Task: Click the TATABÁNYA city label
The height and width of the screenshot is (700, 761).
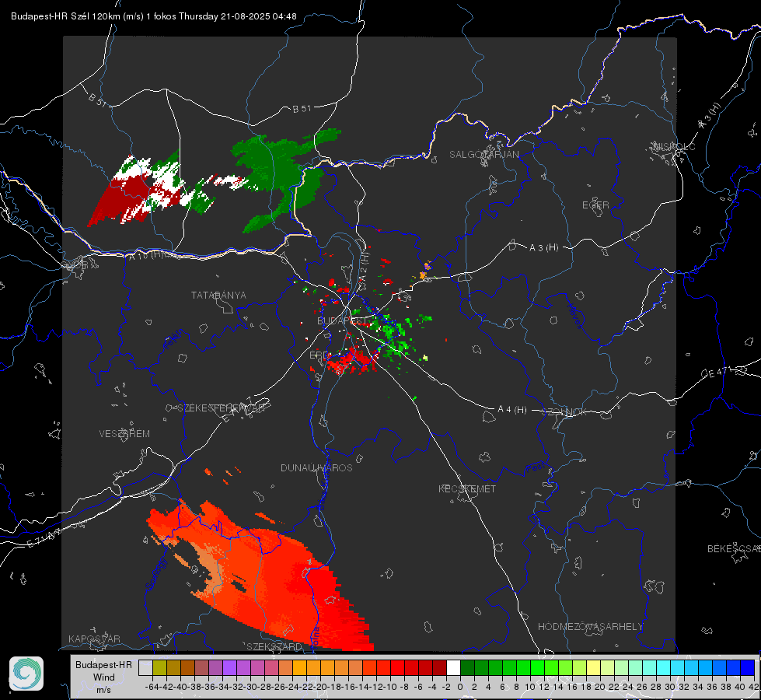Action: pos(218,295)
